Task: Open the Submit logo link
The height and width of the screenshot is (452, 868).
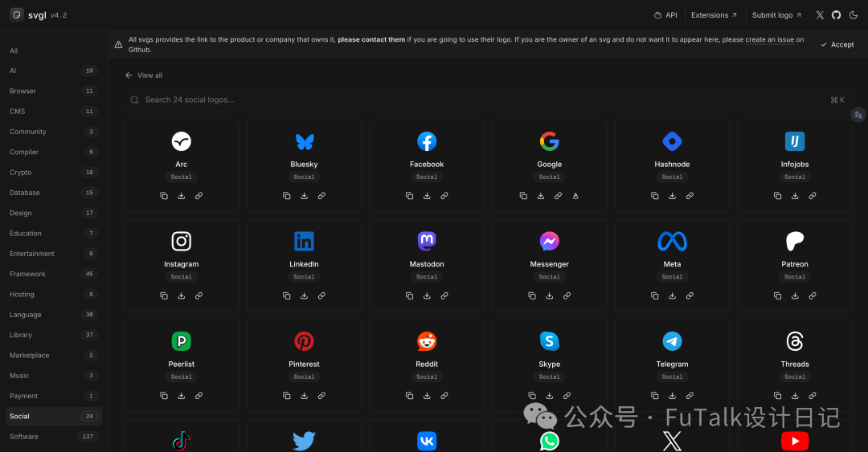Action: (x=776, y=15)
